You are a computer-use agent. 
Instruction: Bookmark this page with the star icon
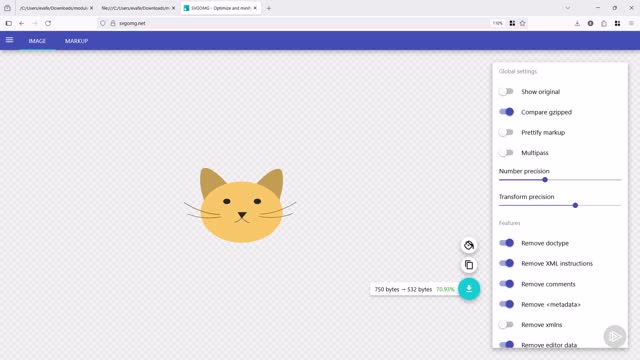522,23
